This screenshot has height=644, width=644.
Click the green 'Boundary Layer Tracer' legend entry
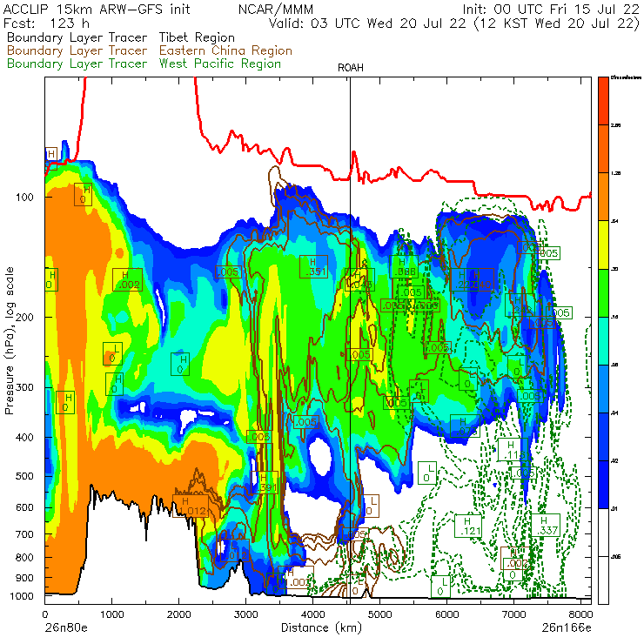point(77,64)
